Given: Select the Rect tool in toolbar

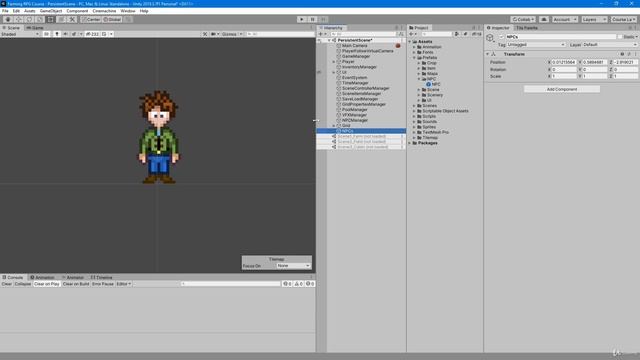Looking at the screenshot, I should coord(50,19).
